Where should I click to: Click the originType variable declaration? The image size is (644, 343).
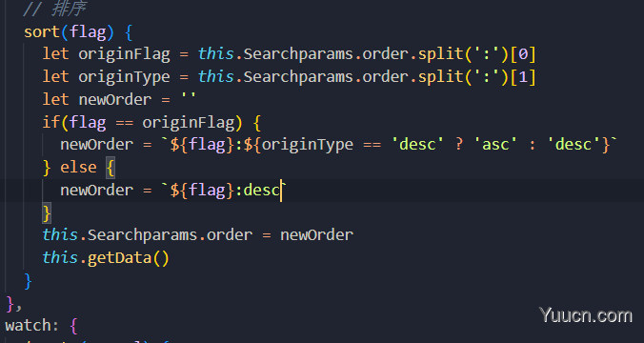pos(124,77)
